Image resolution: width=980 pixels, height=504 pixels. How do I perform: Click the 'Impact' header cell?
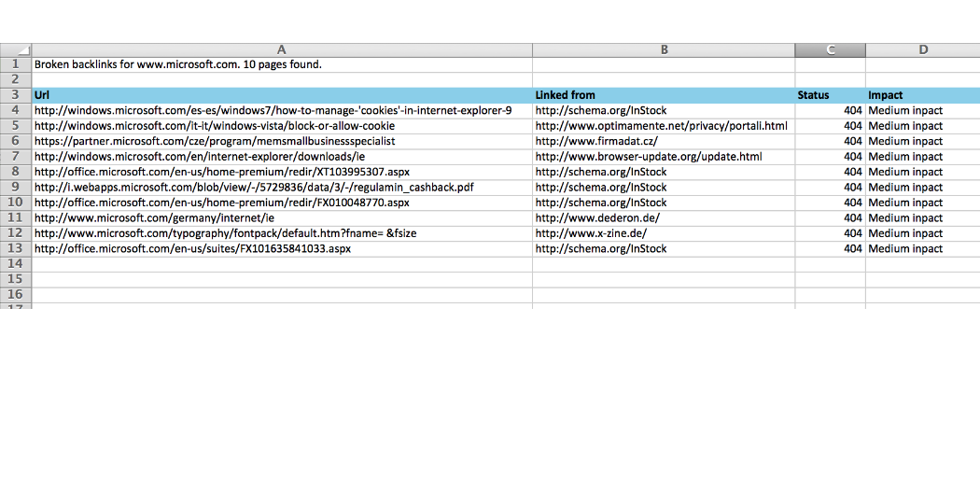pos(923,95)
